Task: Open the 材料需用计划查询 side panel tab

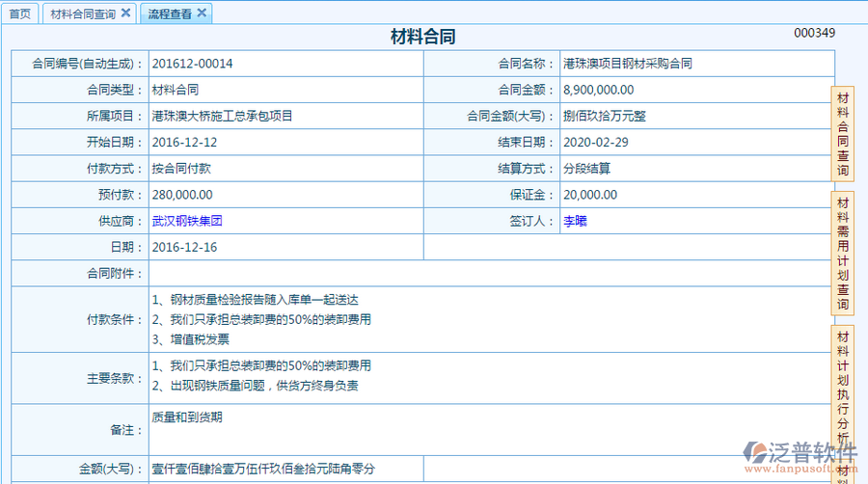Action: [x=843, y=254]
